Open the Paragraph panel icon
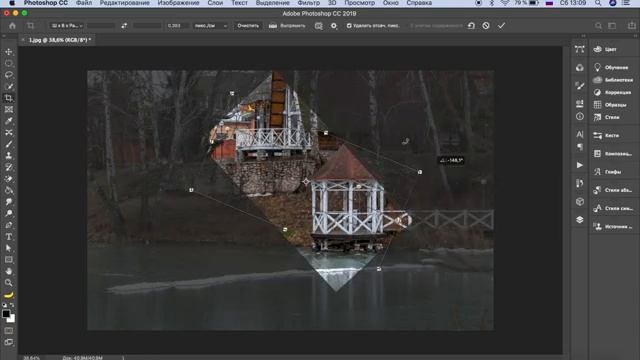The height and width of the screenshot is (360, 640). [580, 147]
